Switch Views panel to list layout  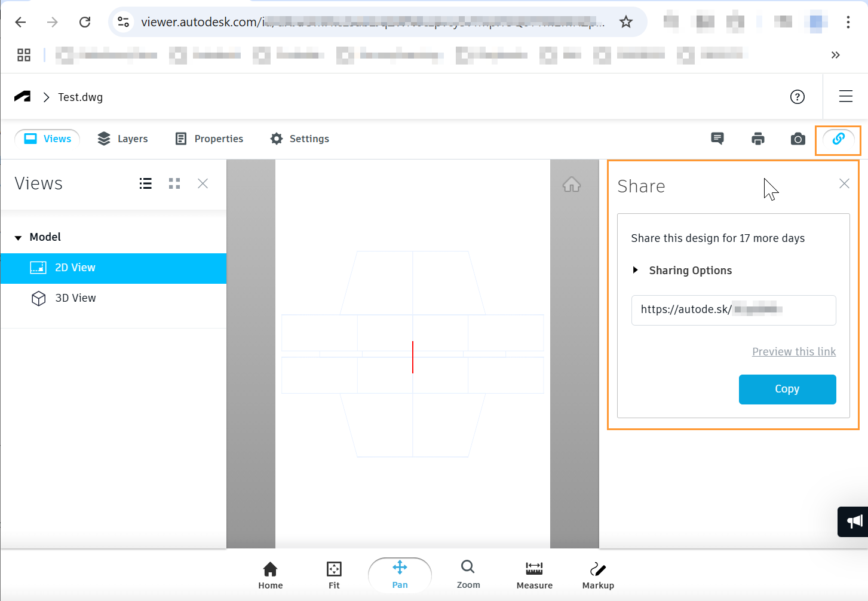point(145,183)
